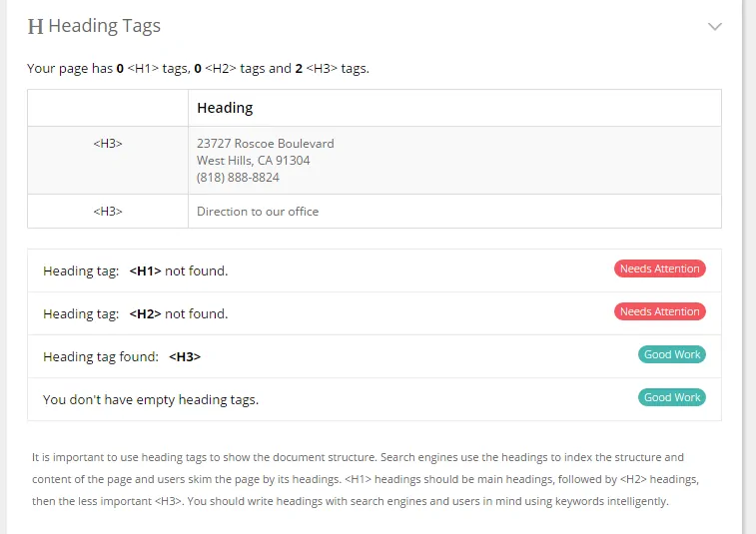
Task: Click the 'West Hills, CA 91304' line
Action: pos(253,161)
